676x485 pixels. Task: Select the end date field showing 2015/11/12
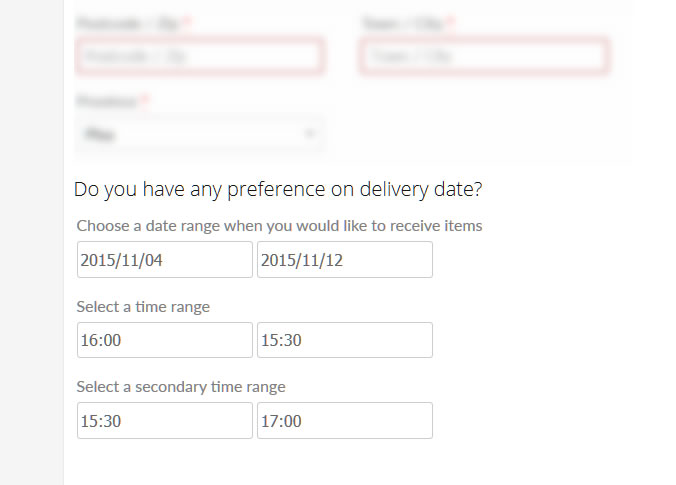(x=345, y=260)
